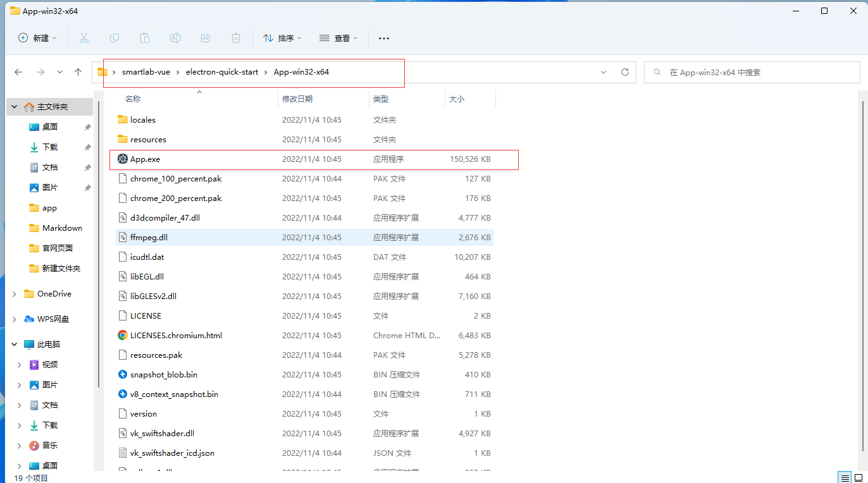
Task: Sort by the 名称 column header
Action: [x=133, y=99]
